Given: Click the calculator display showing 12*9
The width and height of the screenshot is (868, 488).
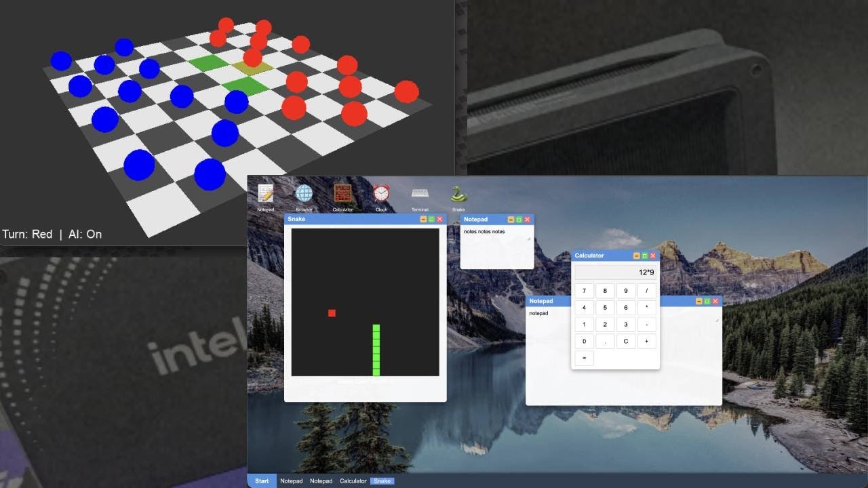Looking at the screenshot, I should coord(616,272).
